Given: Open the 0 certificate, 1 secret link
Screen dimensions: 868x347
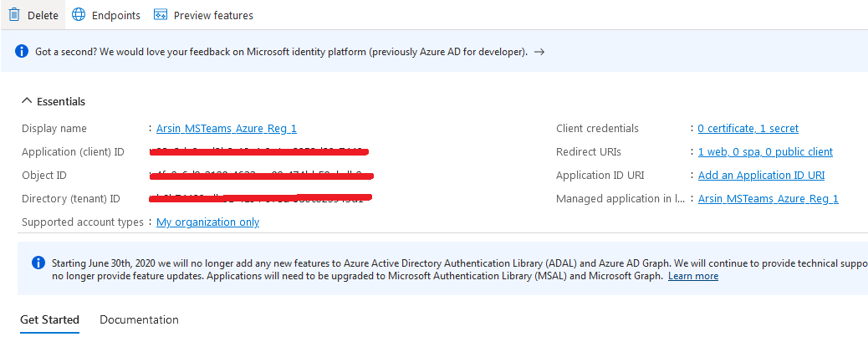Looking at the screenshot, I should point(748,129).
